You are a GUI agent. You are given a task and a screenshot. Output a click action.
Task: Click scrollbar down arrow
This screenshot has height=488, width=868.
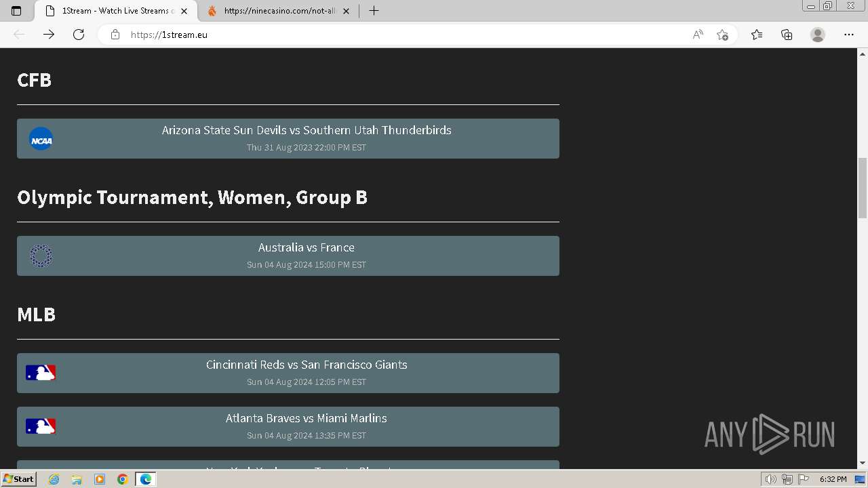coord(863,464)
